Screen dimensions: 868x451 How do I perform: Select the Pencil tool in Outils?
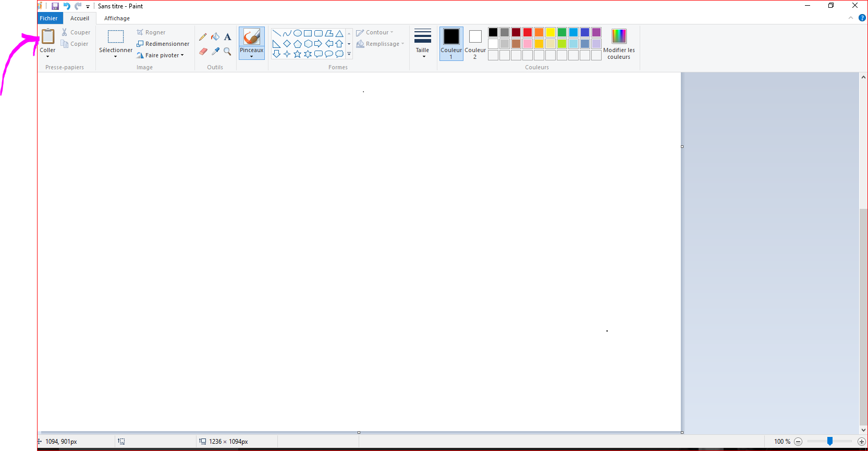pos(203,37)
